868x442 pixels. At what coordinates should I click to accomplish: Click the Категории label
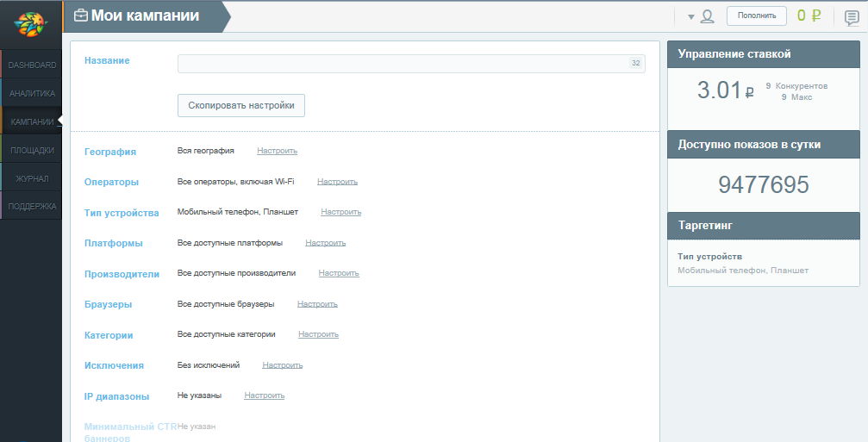109,335
